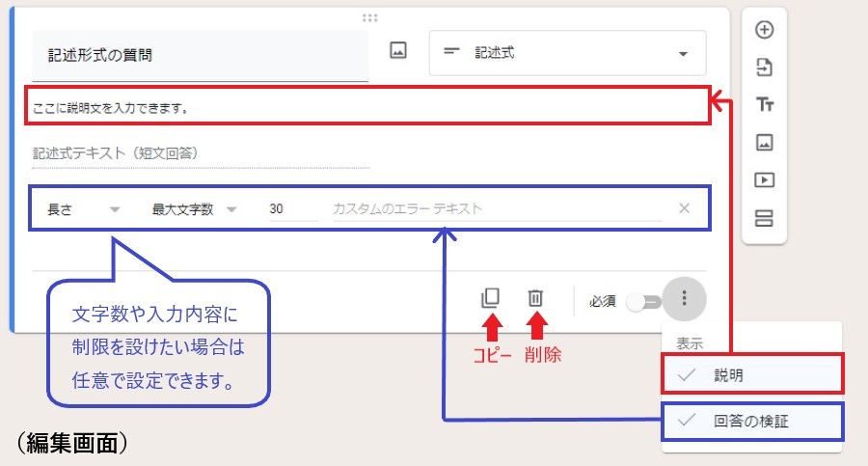Insert image next to question title
The height and width of the screenshot is (466, 868).
398,52
